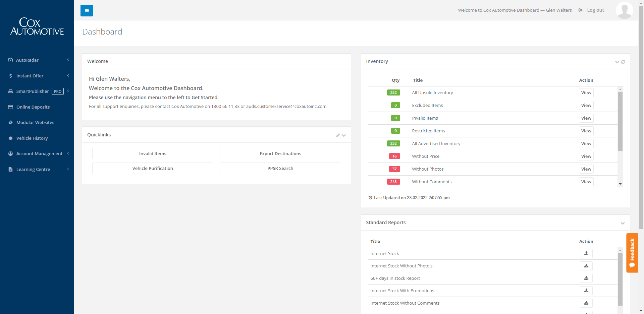
Task: Collapse the Inventory panel chevron
Action: [x=617, y=62]
